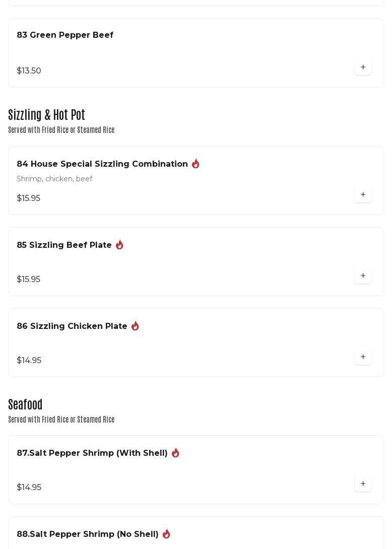Viewport: 392px width, 549px height.
Task: Open 85 Sizzling Beef Plate details
Action: tap(64, 245)
